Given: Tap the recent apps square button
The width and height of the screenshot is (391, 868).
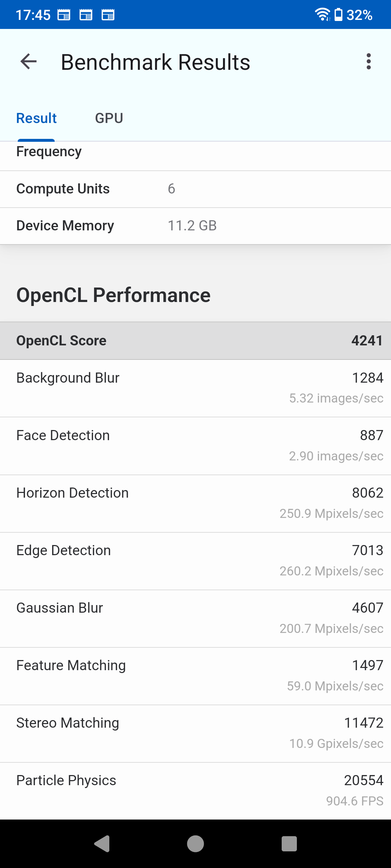Looking at the screenshot, I should pyautogui.click(x=289, y=844).
